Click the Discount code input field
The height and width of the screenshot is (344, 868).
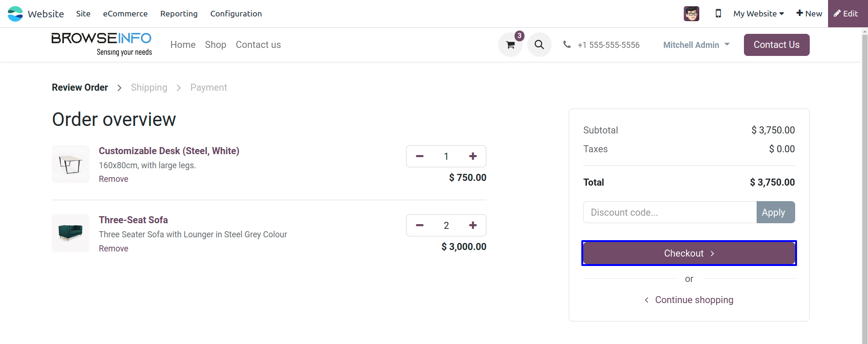pyautogui.click(x=670, y=212)
